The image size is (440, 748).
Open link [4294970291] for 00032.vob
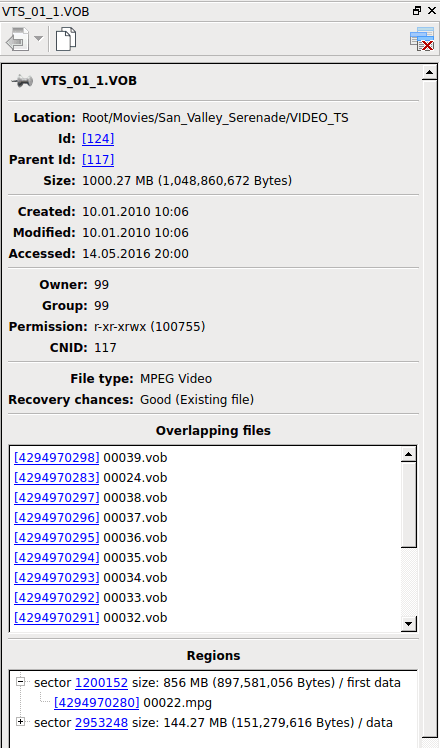(x=57, y=618)
